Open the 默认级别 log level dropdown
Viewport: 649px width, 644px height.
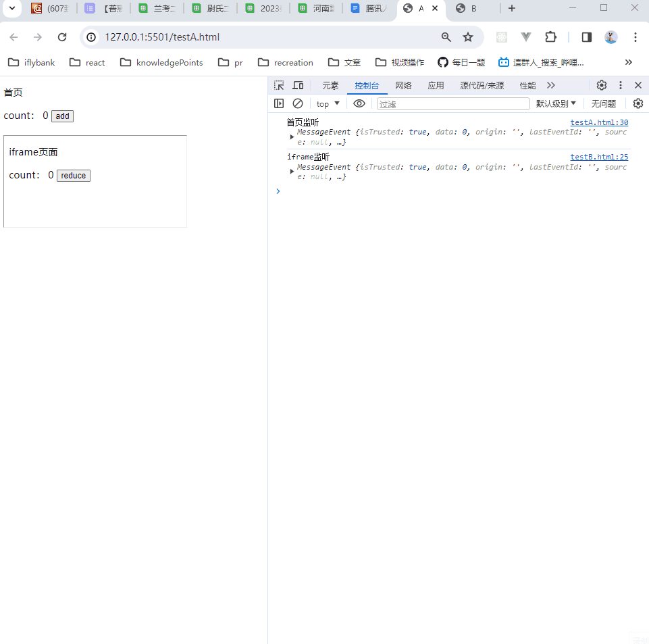click(556, 103)
